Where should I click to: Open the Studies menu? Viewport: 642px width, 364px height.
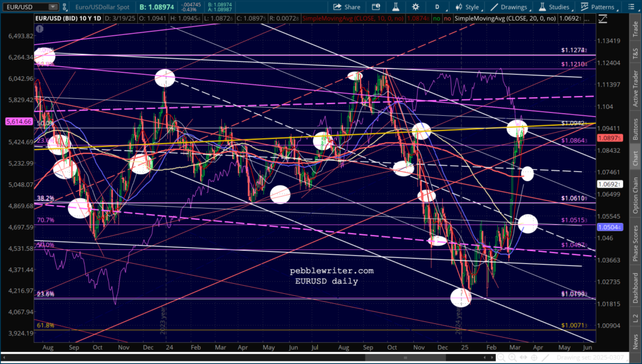(x=555, y=7)
